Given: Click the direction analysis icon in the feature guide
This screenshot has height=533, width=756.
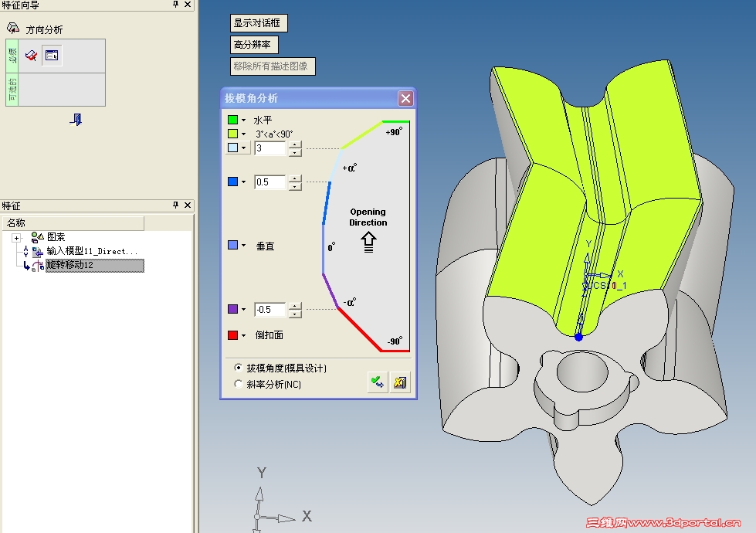Looking at the screenshot, I should coord(13,29).
